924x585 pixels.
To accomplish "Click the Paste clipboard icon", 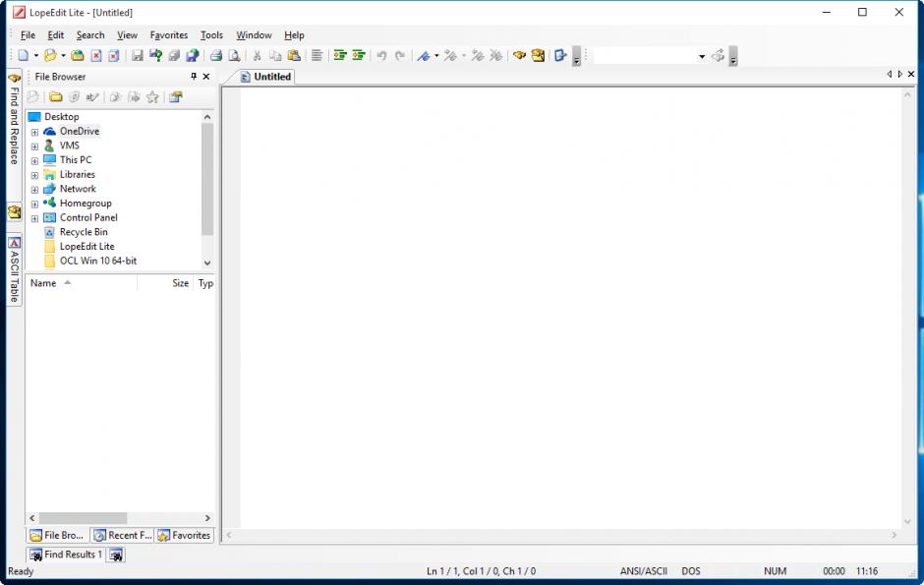I will (294, 55).
